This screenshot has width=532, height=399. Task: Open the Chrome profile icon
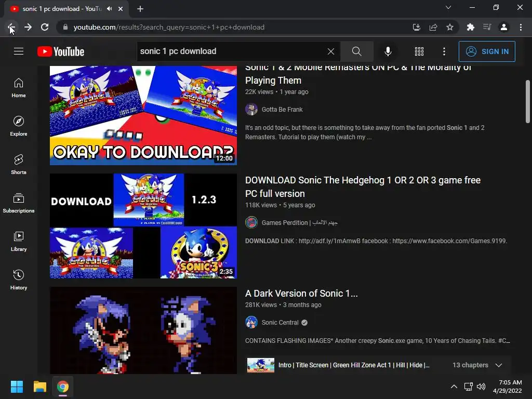click(504, 27)
